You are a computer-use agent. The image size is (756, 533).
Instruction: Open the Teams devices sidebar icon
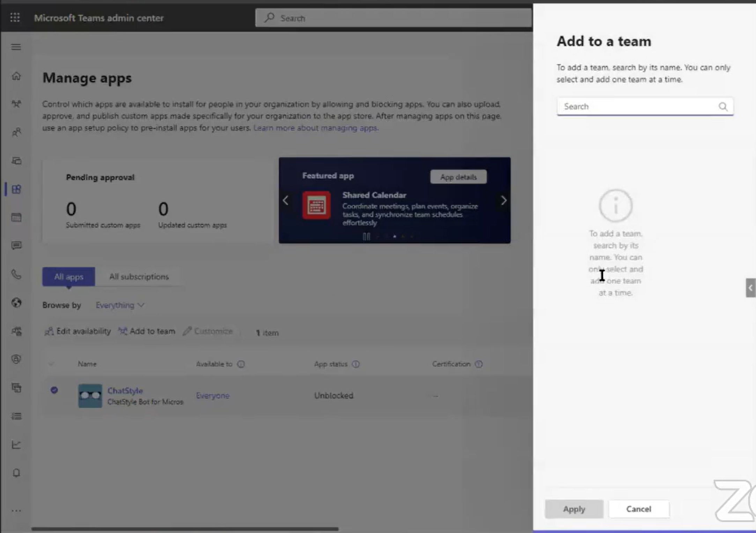[x=16, y=161]
